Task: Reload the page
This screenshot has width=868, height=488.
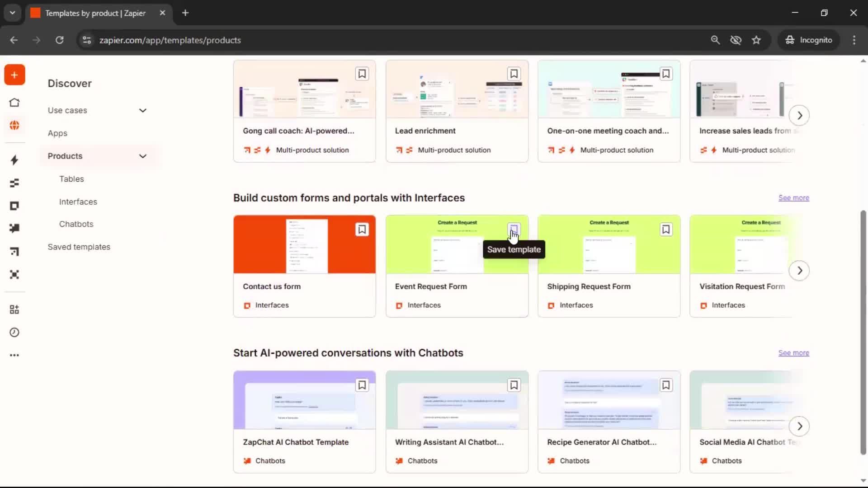Action: pyautogui.click(x=59, y=40)
